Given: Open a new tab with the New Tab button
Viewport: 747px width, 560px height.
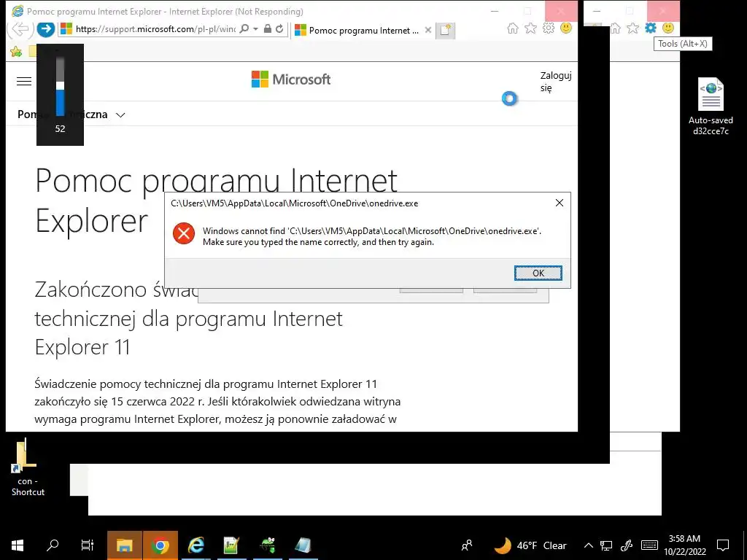Looking at the screenshot, I should pyautogui.click(x=446, y=30).
